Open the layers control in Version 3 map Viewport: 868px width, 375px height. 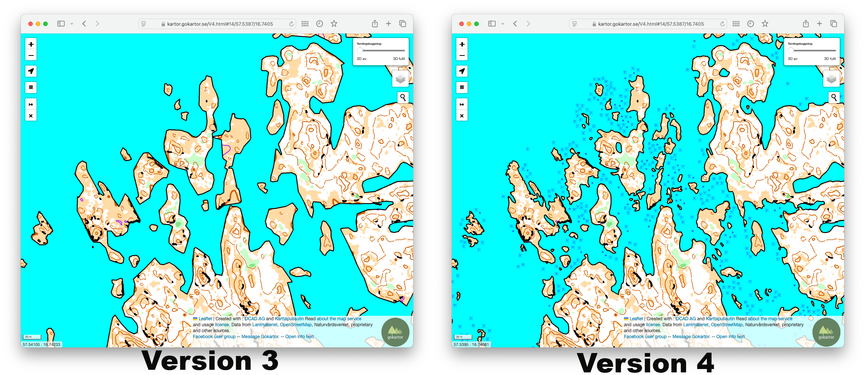(400, 79)
